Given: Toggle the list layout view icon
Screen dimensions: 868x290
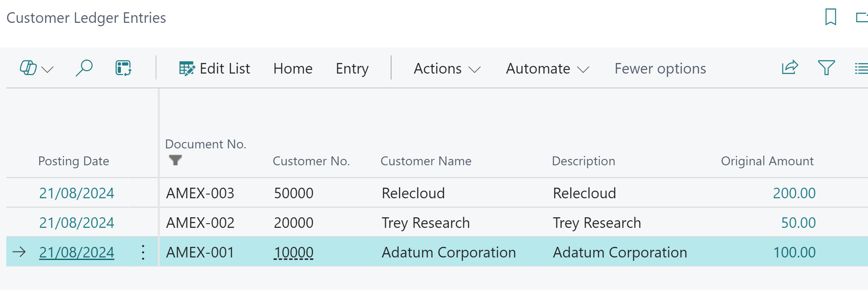Looking at the screenshot, I should point(861,68).
